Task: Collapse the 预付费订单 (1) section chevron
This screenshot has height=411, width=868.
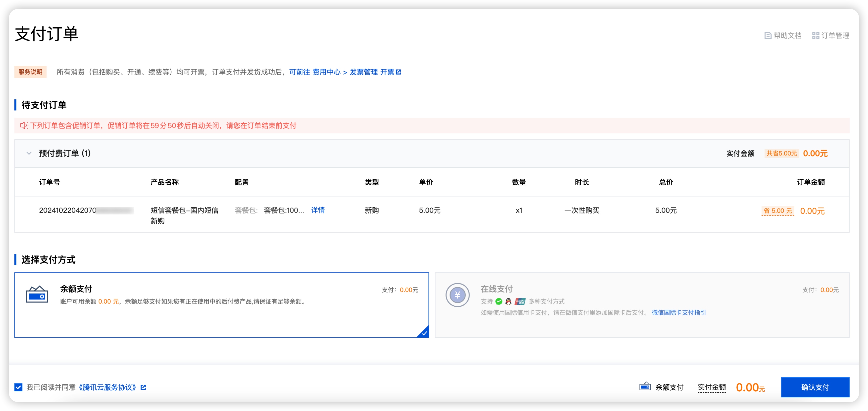Action: pos(29,154)
